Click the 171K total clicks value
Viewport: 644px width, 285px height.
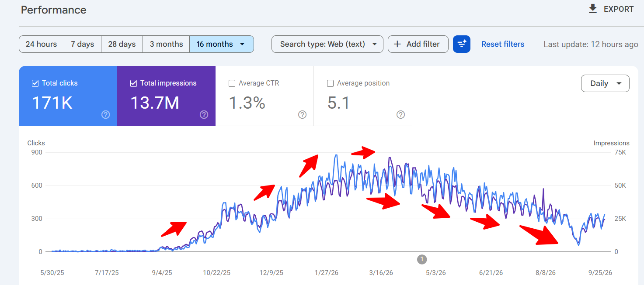tap(52, 103)
